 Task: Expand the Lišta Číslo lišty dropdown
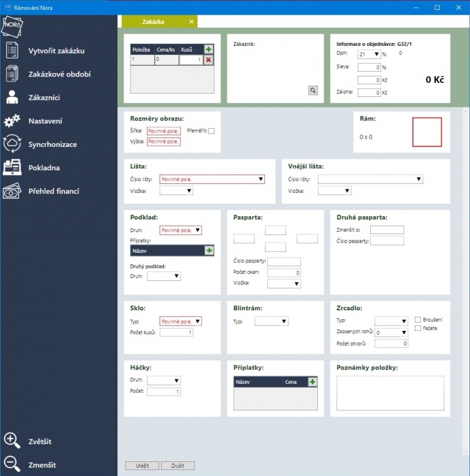260,180
